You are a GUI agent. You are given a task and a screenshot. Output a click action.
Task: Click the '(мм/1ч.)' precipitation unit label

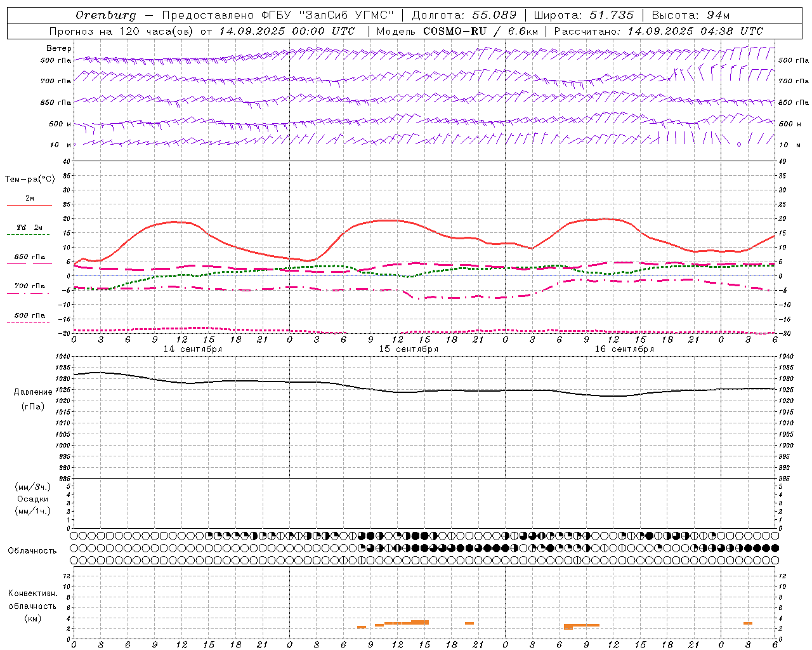click(x=33, y=511)
